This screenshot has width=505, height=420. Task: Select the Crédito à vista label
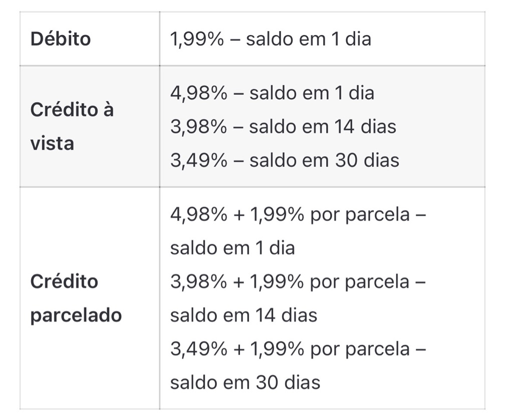coord(72,126)
